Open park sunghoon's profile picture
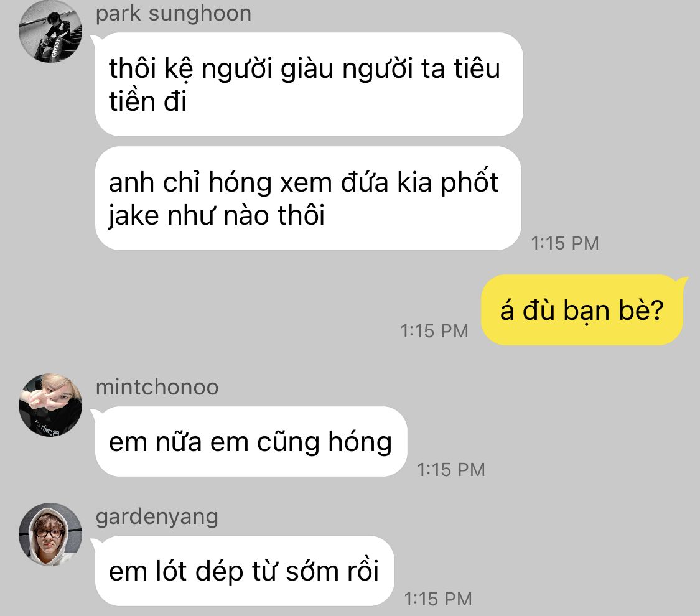The image size is (700, 616). click(x=50, y=31)
